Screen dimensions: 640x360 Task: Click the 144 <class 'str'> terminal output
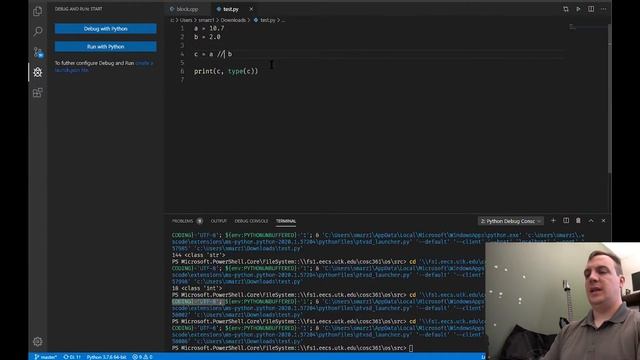click(x=198, y=255)
